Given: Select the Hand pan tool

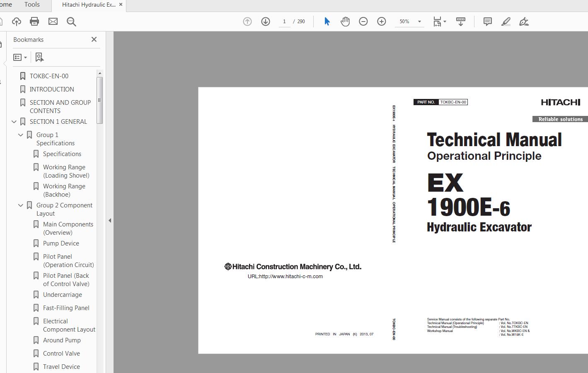Looking at the screenshot, I should point(345,22).
